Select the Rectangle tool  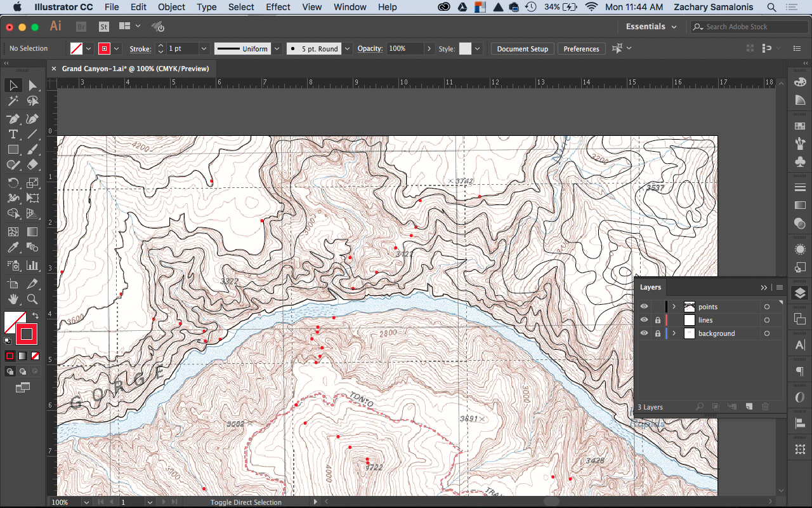coord(13,150)
